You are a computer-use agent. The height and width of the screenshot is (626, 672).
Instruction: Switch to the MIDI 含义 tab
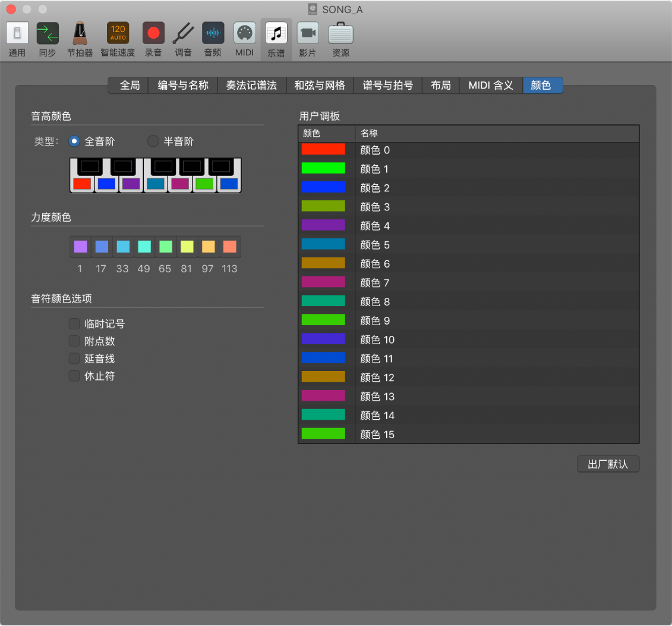491,86
